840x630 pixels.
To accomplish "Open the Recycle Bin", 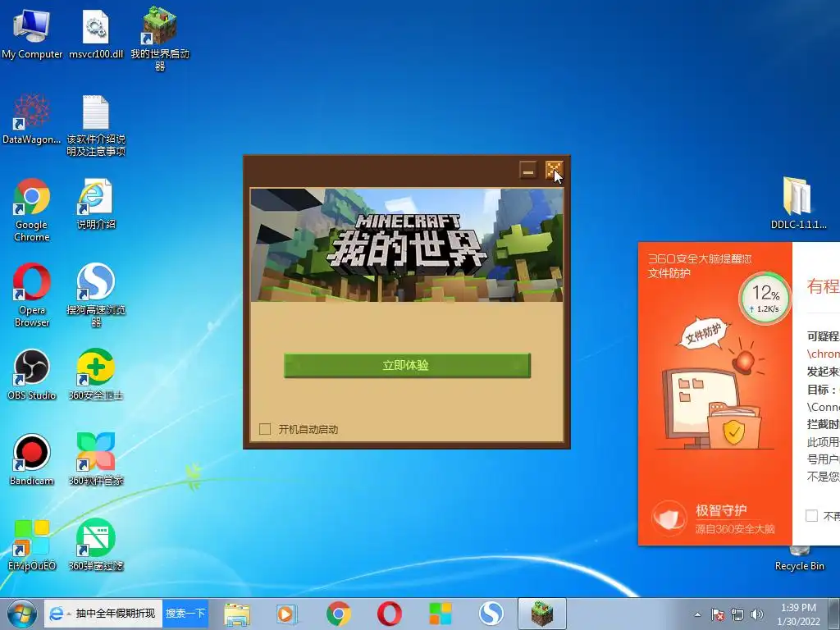I will click(x=799, y=557).
